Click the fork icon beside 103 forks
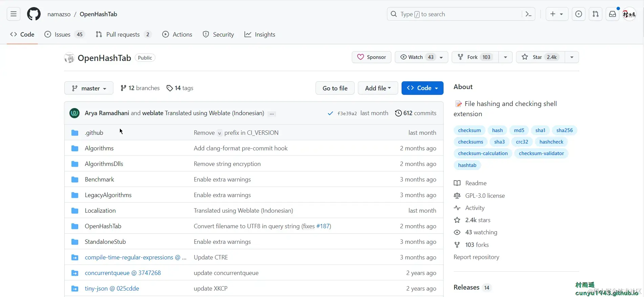Image resolution: width=644 pixels, height=297 pixels. [x=457, y=245]
